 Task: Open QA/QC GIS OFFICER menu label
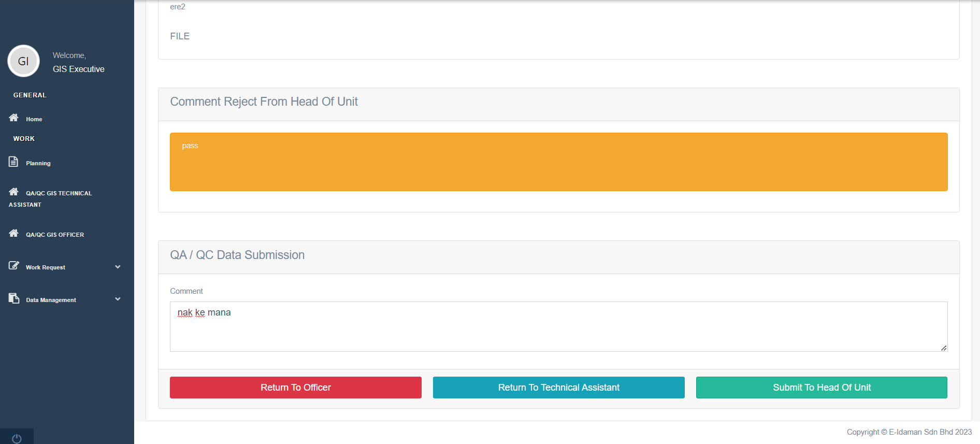55,235
